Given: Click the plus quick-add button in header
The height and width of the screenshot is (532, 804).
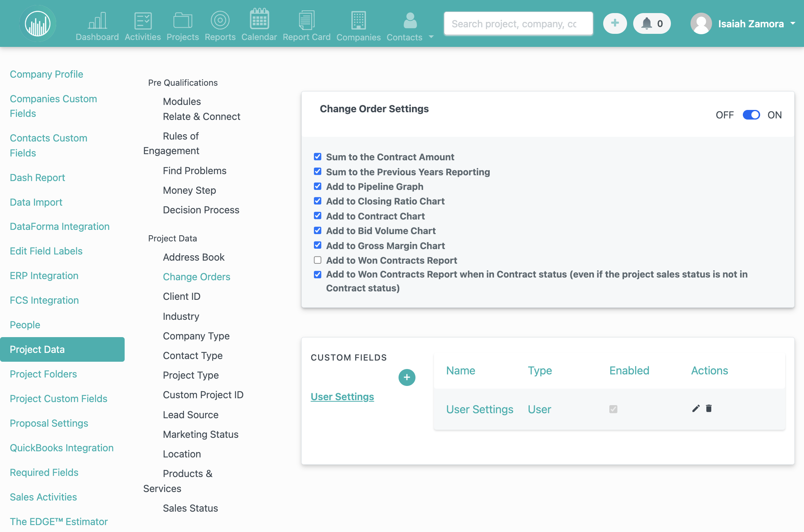Looking at the screenshot, I should pyautogui.click(x=615, y=23).
